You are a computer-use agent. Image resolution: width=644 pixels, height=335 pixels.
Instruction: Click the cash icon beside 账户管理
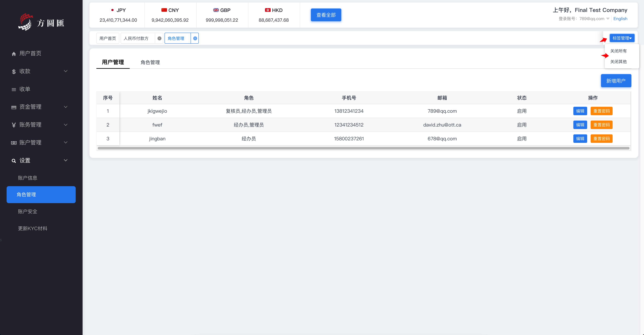(14, 143)
